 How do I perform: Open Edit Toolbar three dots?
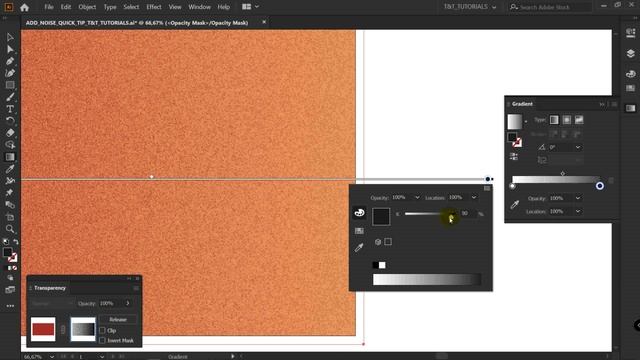(x=10, y=306)
